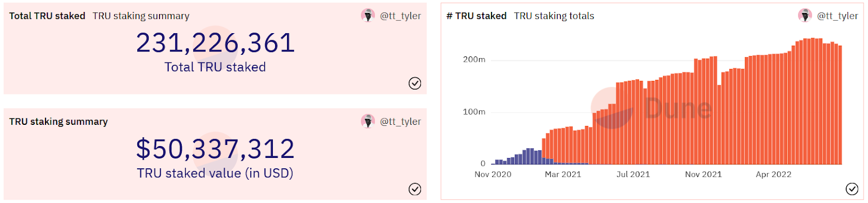Open @tt_tyler avatar on Total TRU staked card
The image size is (868, 203).
pyautogui.click(x=368, y=16)
